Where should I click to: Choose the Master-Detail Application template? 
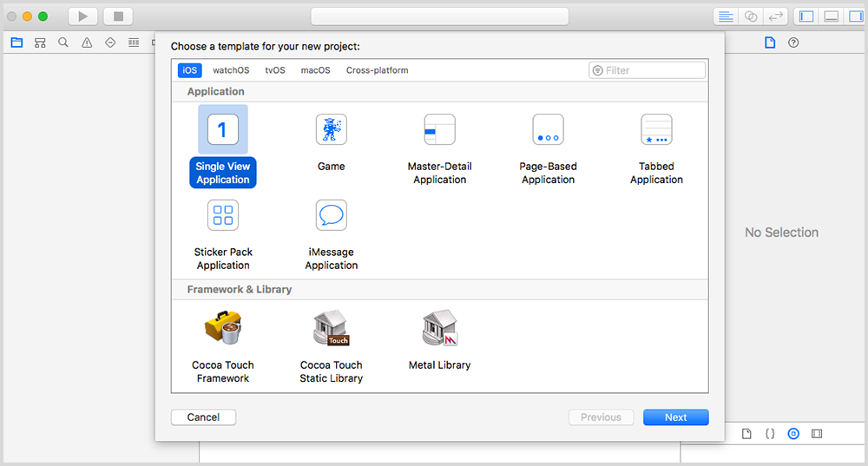pos(439,130)
